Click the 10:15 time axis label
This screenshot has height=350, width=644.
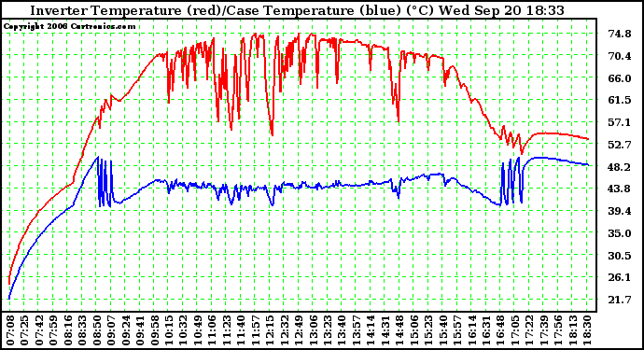coord(170,330)
